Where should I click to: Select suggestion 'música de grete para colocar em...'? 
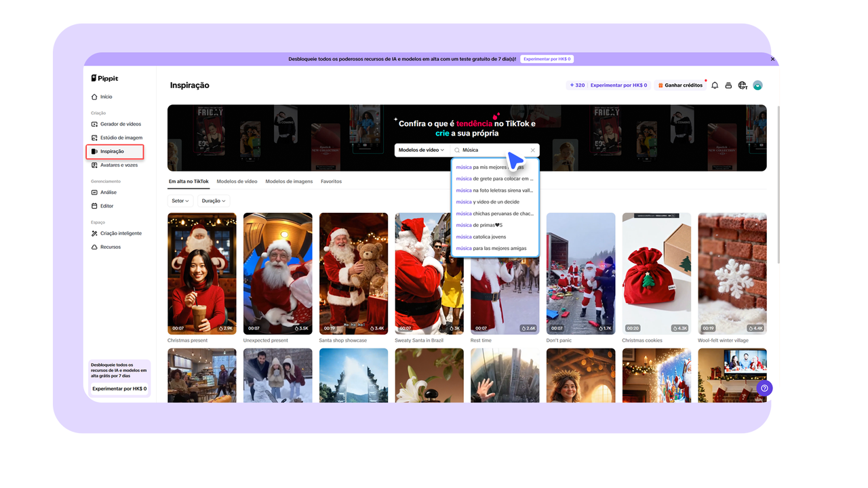495,179
